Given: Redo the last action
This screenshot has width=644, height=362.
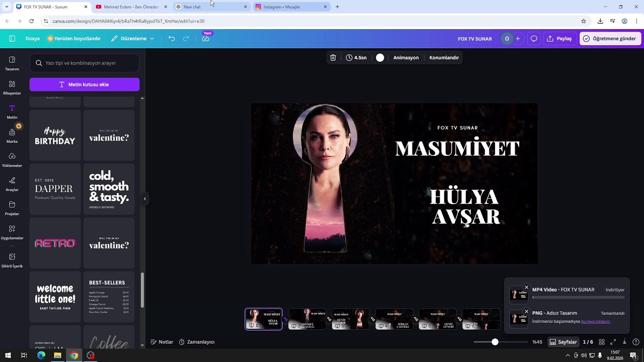Looking at the screenshot, I should click(x=186, y=38).
